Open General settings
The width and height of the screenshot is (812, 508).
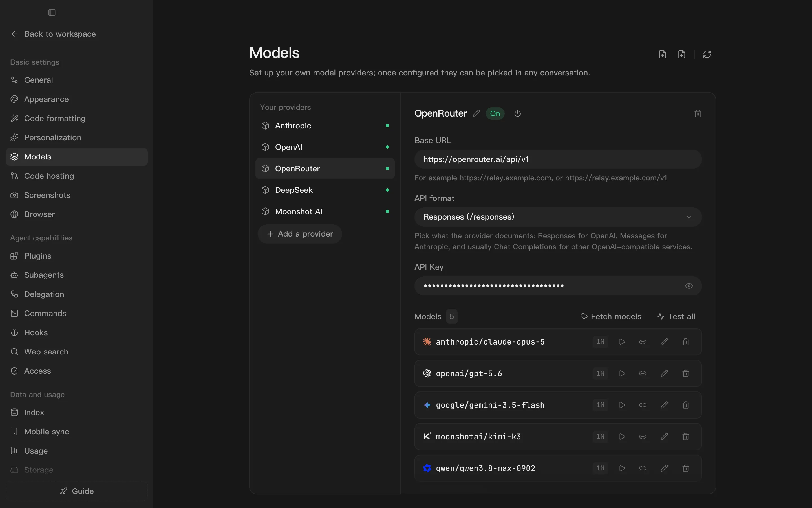point(76,80)
